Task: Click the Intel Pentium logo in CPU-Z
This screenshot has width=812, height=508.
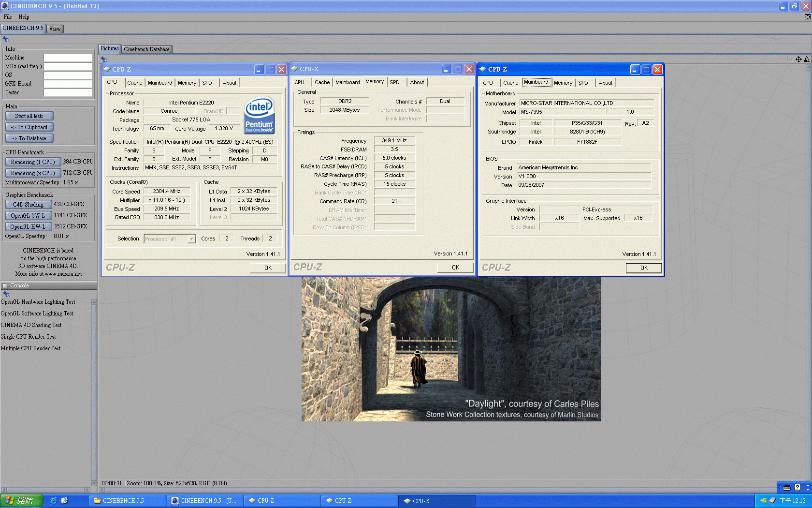Action: click(x=260, y=115)
